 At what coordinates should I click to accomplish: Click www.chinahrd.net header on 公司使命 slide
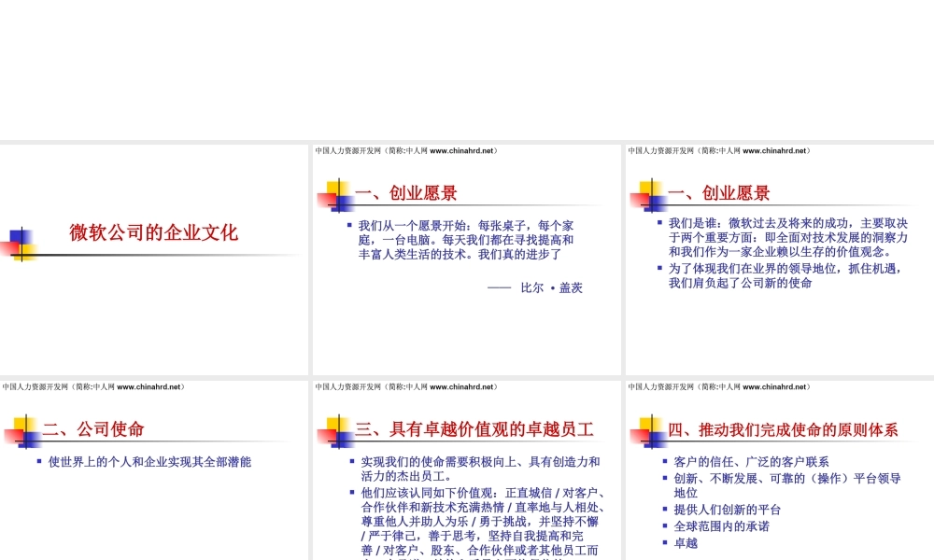pyautogui.click(x=149, y=386)
